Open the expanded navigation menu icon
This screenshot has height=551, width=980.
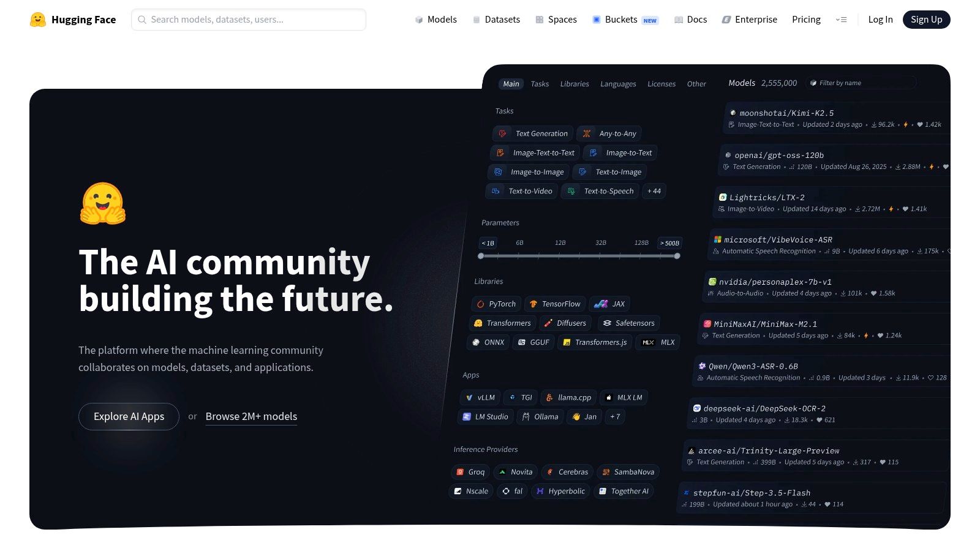coord(841,20)
